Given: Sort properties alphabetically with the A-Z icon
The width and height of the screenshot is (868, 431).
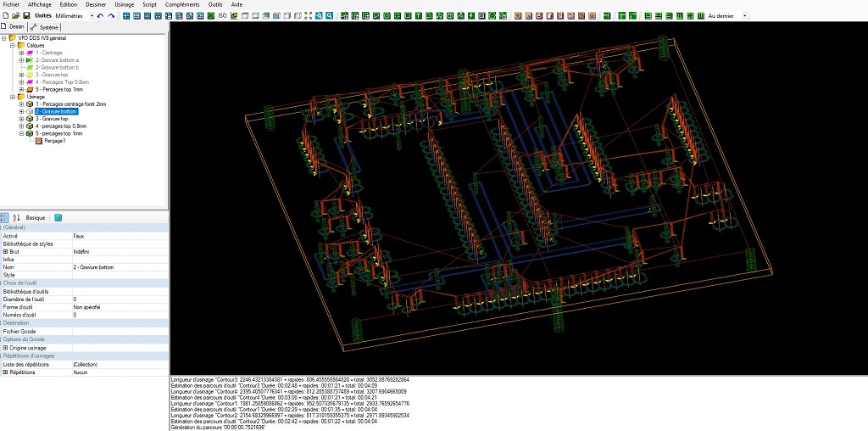Looking at the screenshot, I should pos(16,218).
